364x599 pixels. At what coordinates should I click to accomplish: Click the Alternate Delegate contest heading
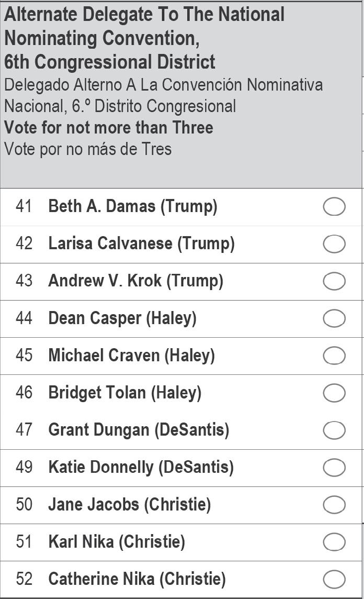click(x=144, y=38)
